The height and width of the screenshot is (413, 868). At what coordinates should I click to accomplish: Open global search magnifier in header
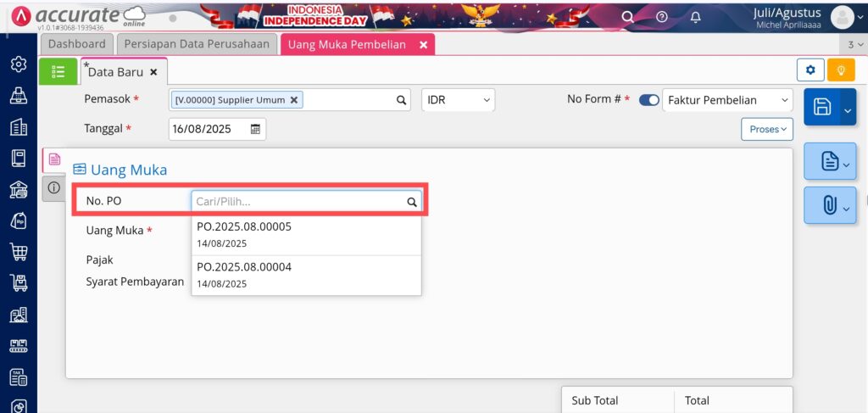tap(627, 17)
